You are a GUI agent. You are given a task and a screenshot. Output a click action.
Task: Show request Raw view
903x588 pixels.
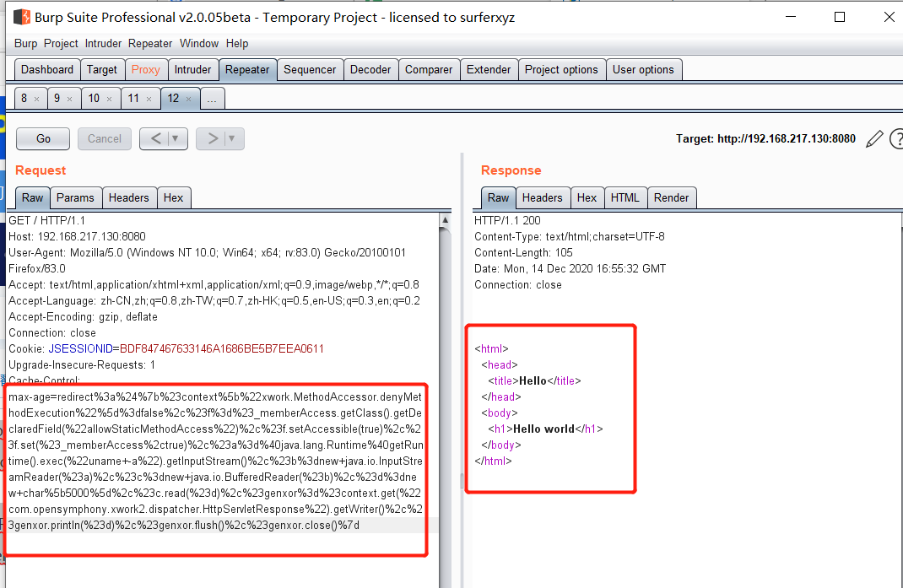pos(33,197)
